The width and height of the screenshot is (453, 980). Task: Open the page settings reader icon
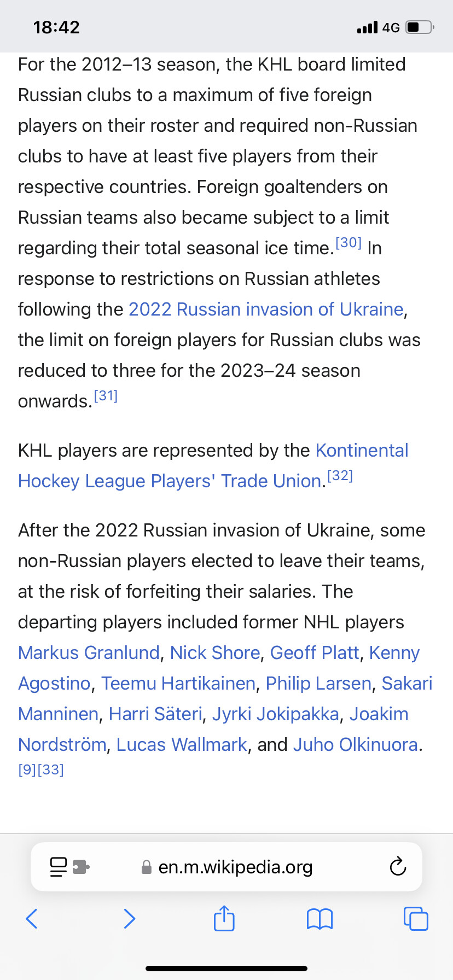[x=58, y=867]
